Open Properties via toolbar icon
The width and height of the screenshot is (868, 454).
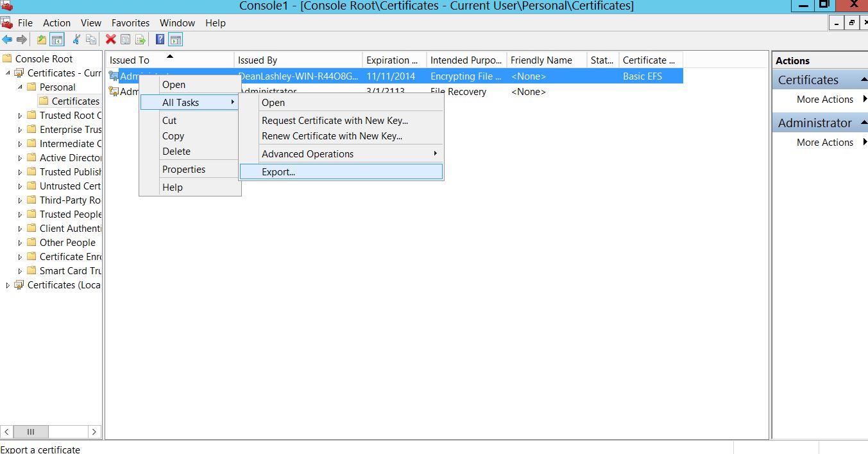[125, 40]
